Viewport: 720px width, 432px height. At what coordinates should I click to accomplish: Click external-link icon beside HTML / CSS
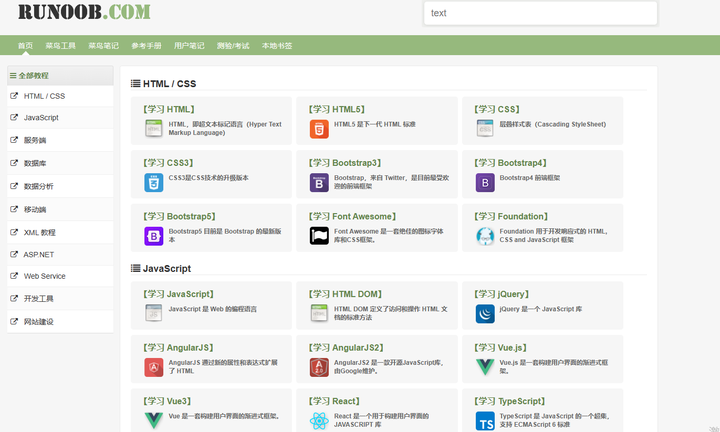14,95
